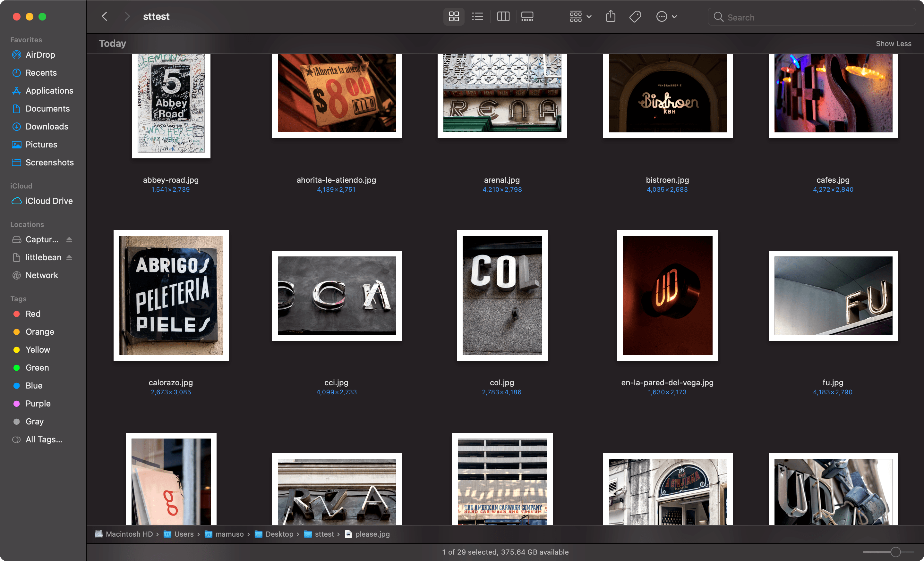
Task: Switch to column view
Action: (x=503, y=16)
